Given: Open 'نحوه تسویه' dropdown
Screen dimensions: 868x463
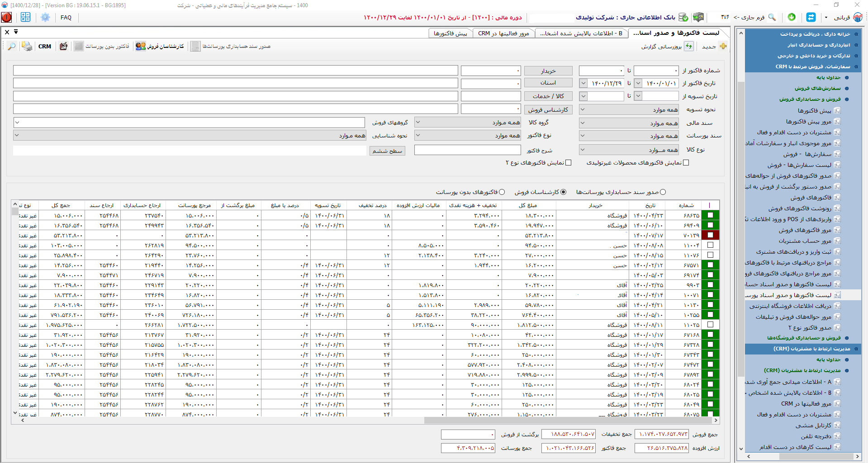Looking at the screenshot, I should pos(629,109).
